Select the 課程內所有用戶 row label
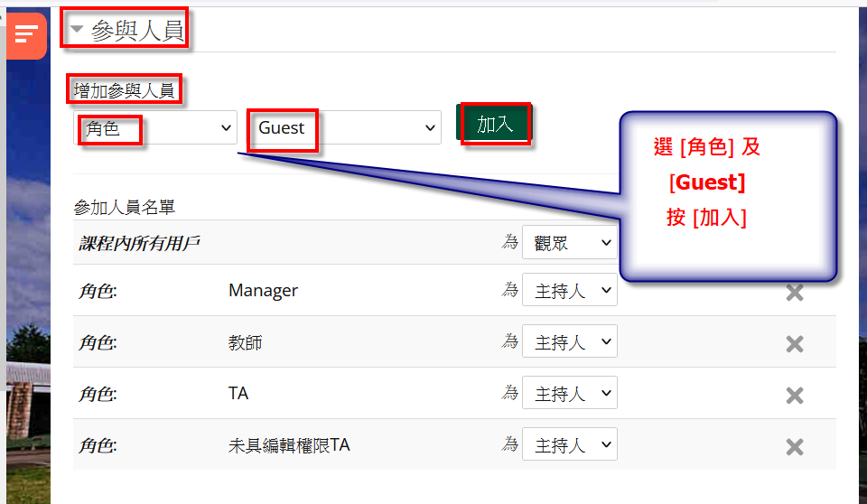867x504 pixels. (x=139, y=243)
